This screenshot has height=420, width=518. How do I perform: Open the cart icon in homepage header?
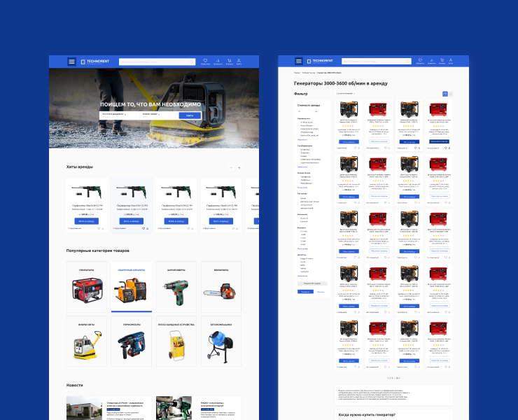coord(228,61)
